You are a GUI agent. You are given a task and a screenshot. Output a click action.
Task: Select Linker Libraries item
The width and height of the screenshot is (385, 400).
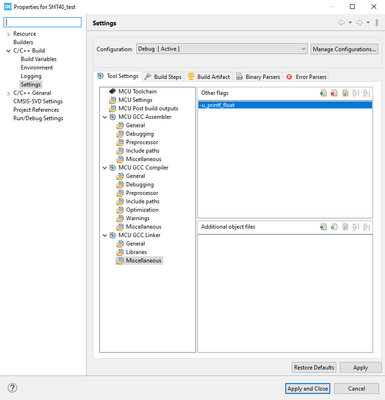click(x=136, y=252)
